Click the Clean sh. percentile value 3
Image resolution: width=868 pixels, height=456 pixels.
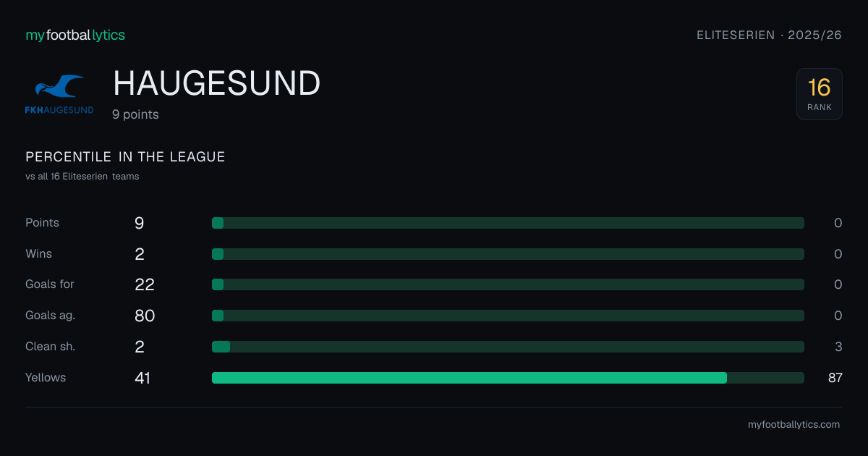(x=838, y=347)
